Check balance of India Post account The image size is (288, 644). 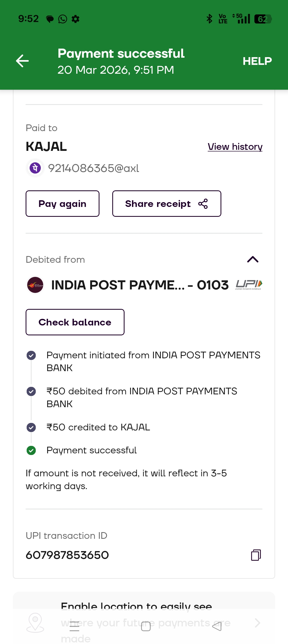click(x=75, y=322)
